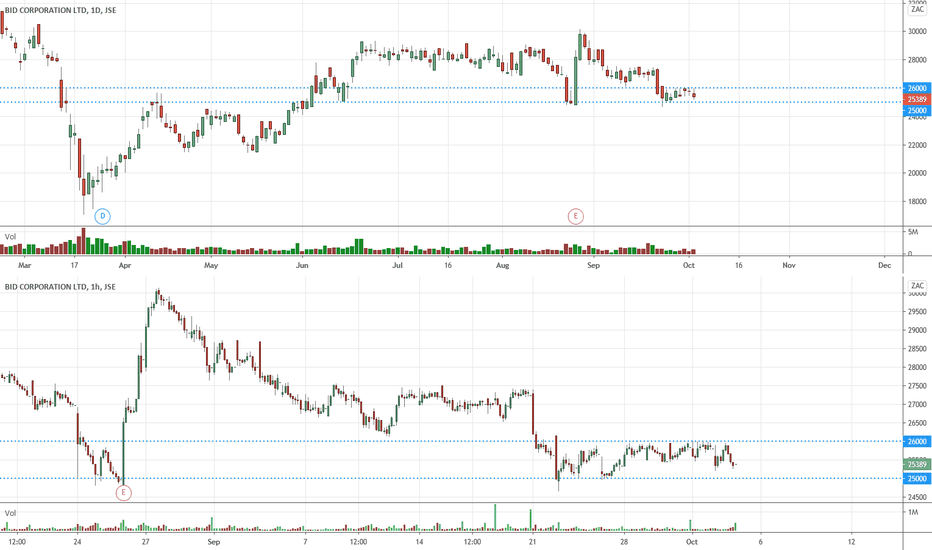The image size is (932, 550).
Task: Click 'Jul' on the daily time axis
Action: point(397,265)
